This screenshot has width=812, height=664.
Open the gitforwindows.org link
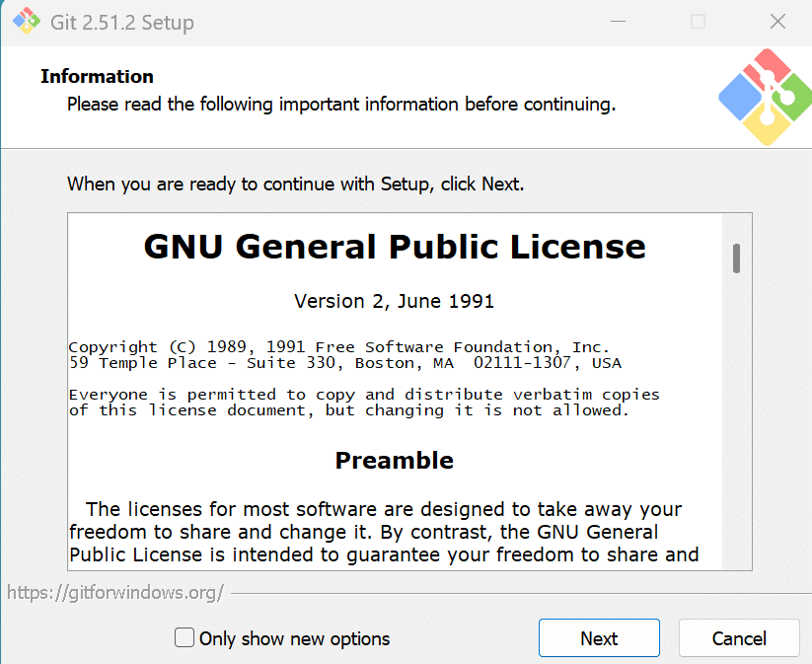pos(115,593)
